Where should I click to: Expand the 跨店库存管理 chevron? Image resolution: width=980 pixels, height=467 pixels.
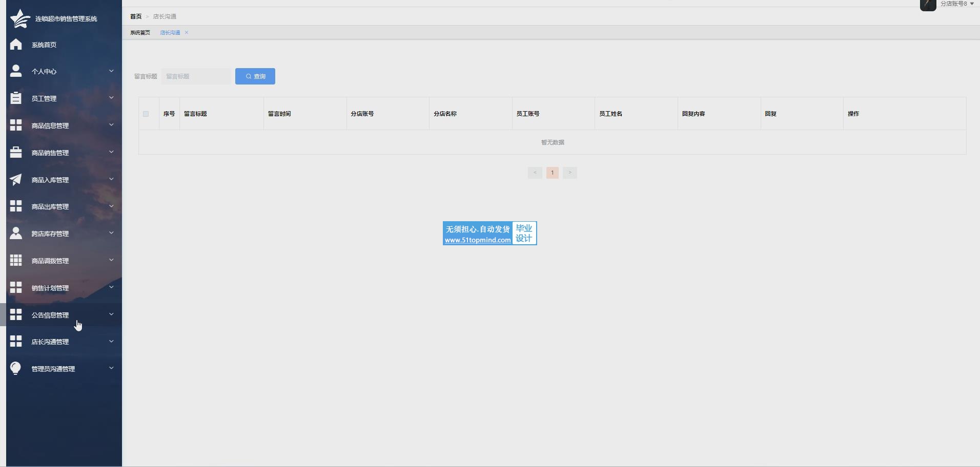pos(111,232)
